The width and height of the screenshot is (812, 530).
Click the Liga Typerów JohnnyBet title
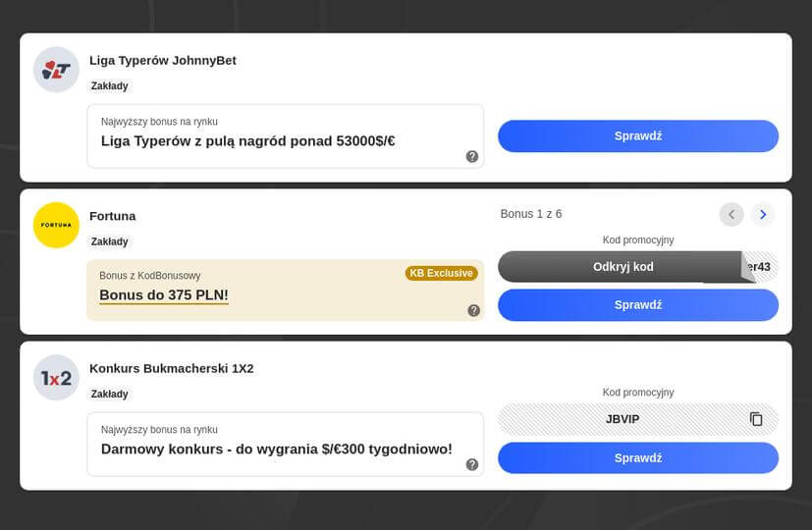pyautogui.click(x=163, y=60)
